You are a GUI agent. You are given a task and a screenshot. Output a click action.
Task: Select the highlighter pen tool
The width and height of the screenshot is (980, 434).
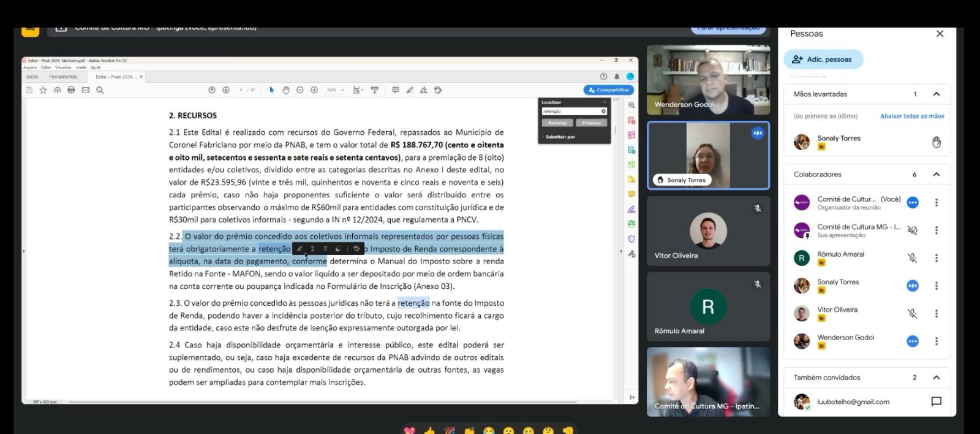tap(410, 90)
